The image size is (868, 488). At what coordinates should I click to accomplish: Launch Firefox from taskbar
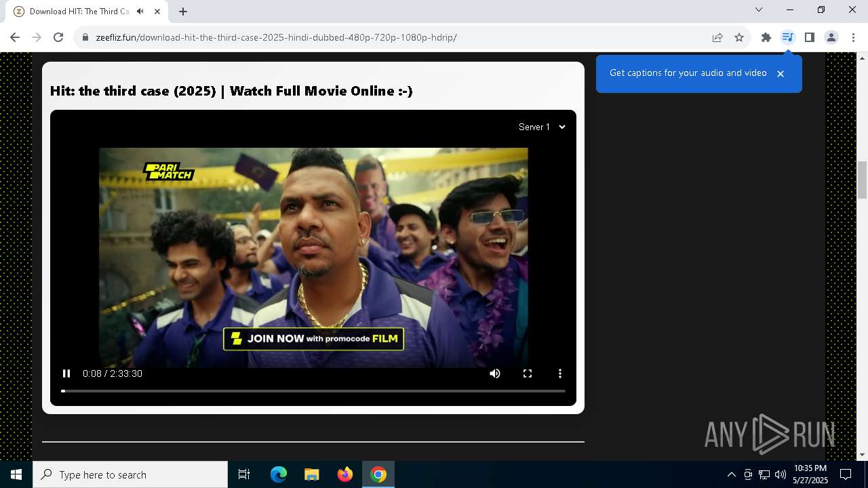click(345, 474)
